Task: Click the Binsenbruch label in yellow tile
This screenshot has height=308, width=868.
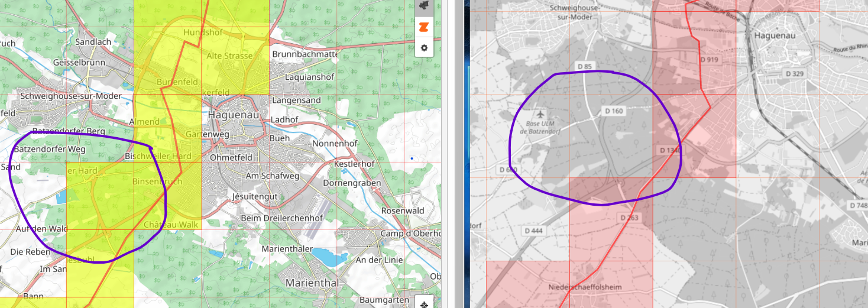Action: 157,181
